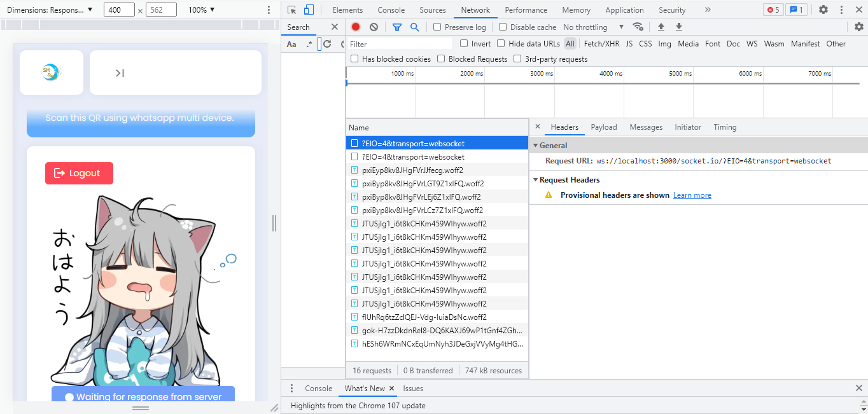Screen dimensions: 868x414
Task: Collapse the General headers section
Action: (536, 146)
